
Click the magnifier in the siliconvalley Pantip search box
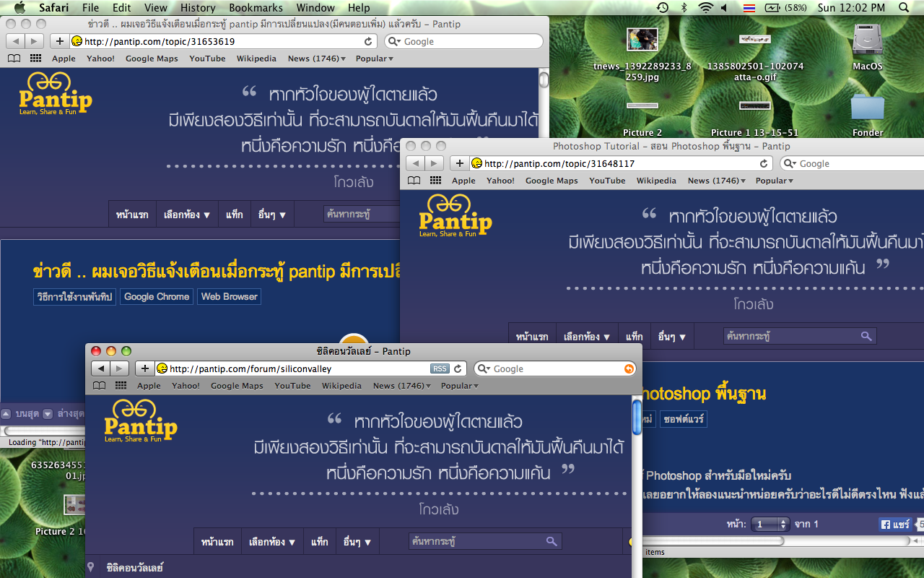click(x=552, y=541)
